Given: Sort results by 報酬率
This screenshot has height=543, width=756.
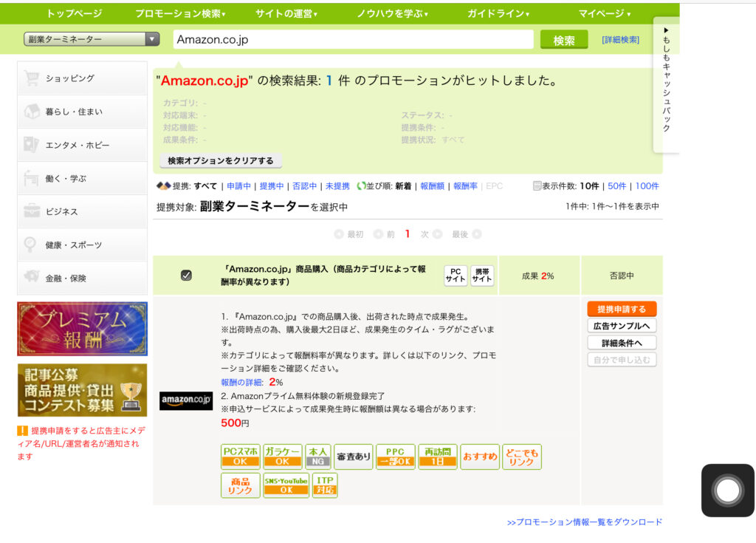Looking at the screenshot, I should (465, 186).
